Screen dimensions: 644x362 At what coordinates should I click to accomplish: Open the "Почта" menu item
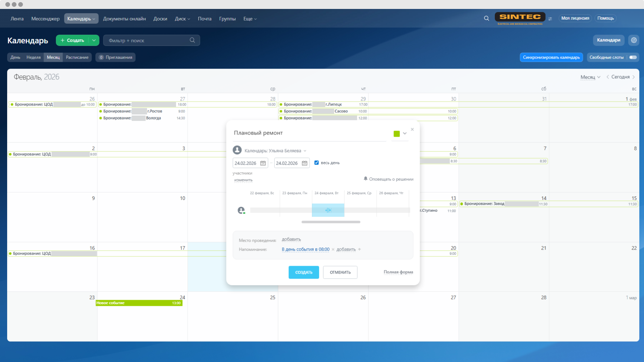[204, 19]
